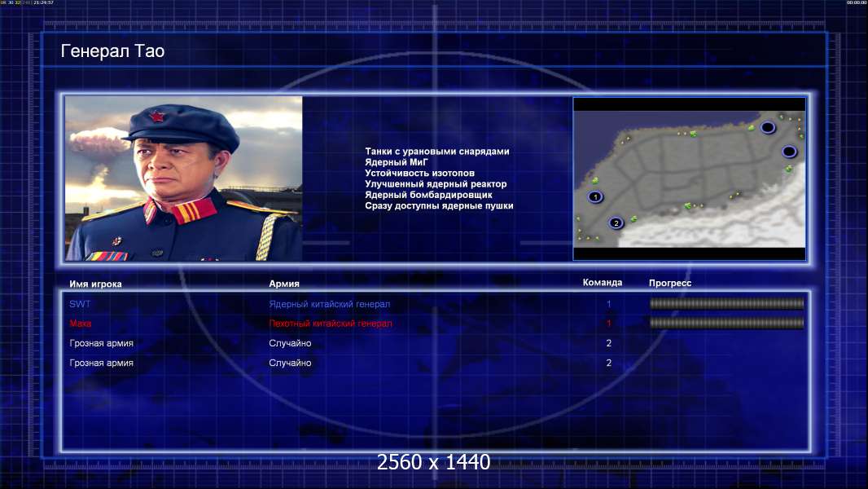Click team number 1 in Maxa row
The width and height of the screenshot is (868, 489).
(608, 324)
